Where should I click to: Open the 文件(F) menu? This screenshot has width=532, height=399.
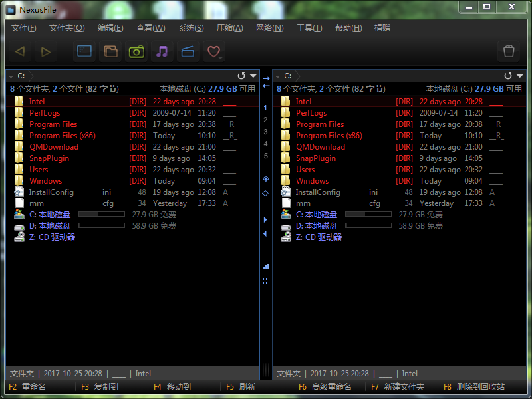23,28
